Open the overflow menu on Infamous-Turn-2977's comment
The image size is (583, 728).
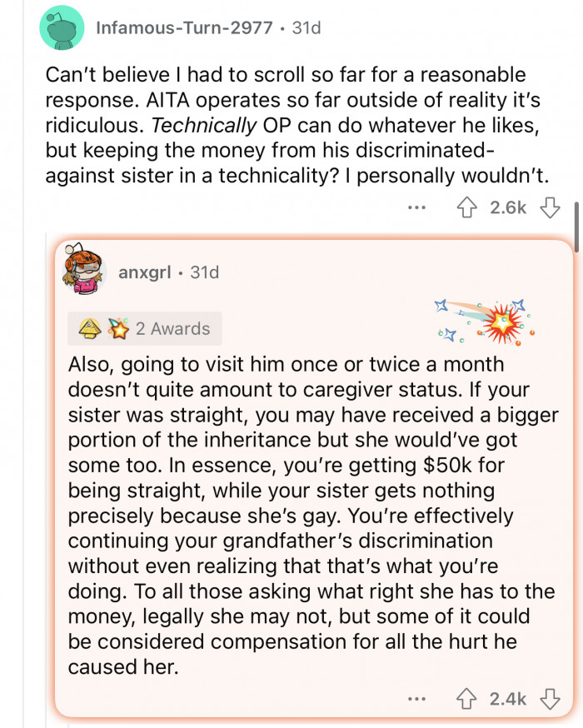[x=416, y=208]
